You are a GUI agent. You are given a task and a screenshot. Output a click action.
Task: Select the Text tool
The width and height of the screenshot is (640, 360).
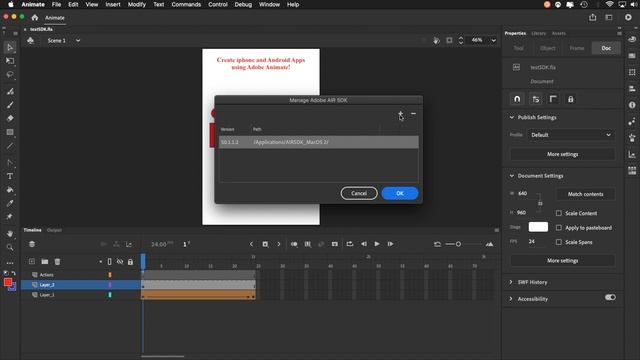pos(10,176)
